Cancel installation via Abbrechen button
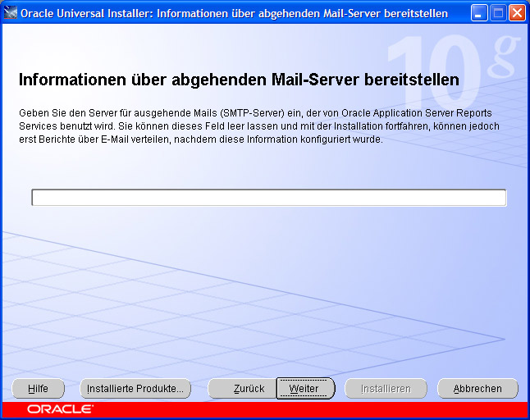This screenshot has width=530, height=420. click(x=477, y=389)
